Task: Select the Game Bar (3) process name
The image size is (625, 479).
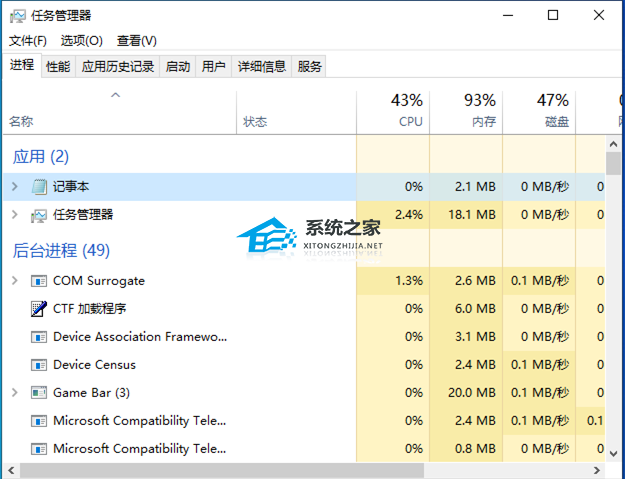Action: pos(92,393)
